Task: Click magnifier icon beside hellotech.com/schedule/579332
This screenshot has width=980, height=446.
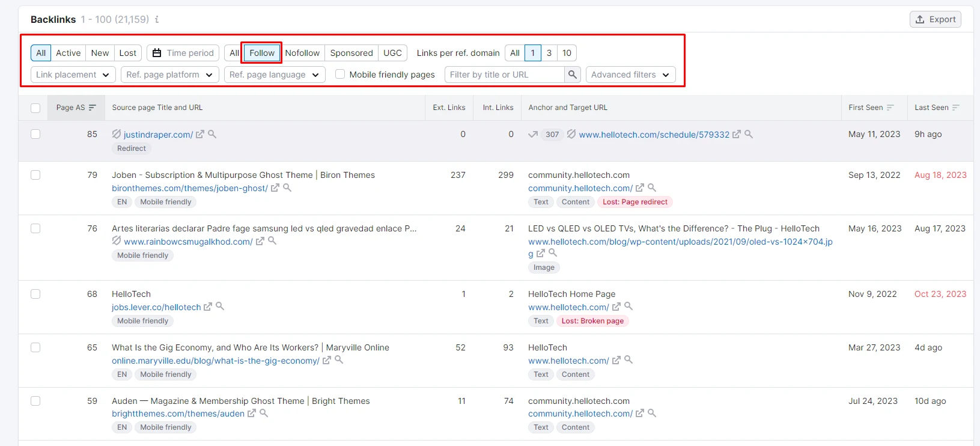Action: 749,134
